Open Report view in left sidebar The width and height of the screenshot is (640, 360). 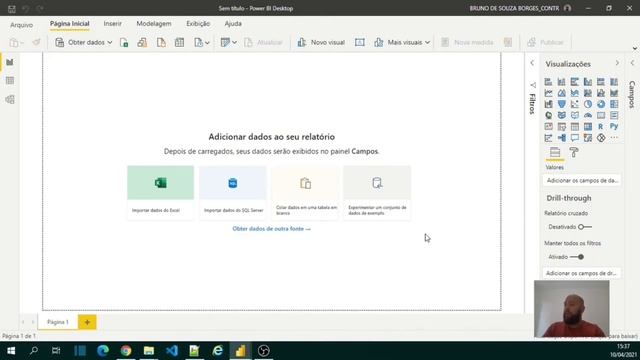tap(10, 62)
